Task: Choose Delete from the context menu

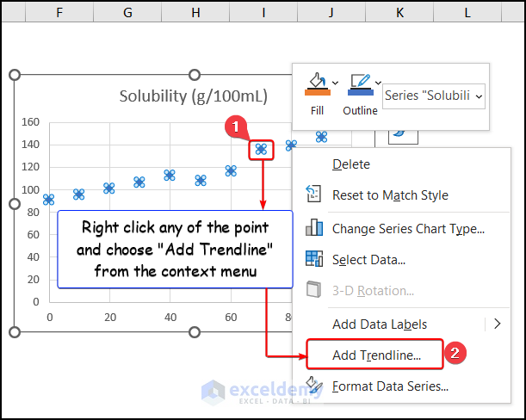Action: pyautogui.click(x=351, y=164)
